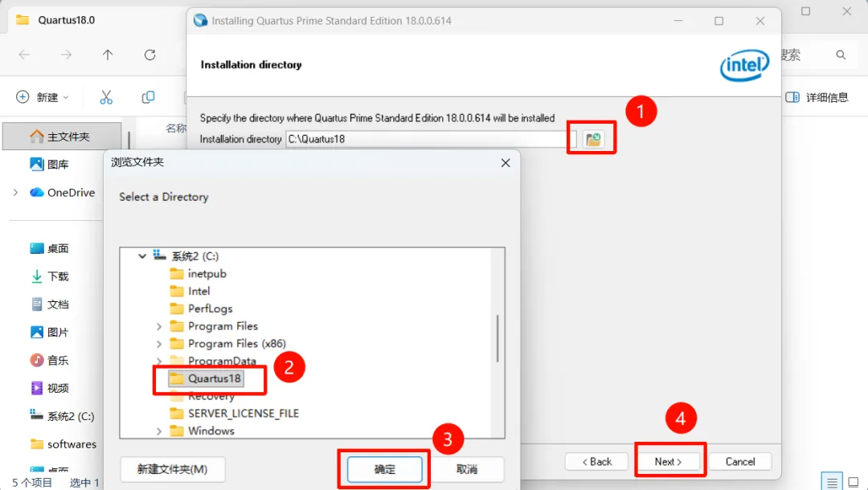Click the 新建 New dropdown in Explorer
Viewport: 868px width, 490px height.
pos(43,97)
